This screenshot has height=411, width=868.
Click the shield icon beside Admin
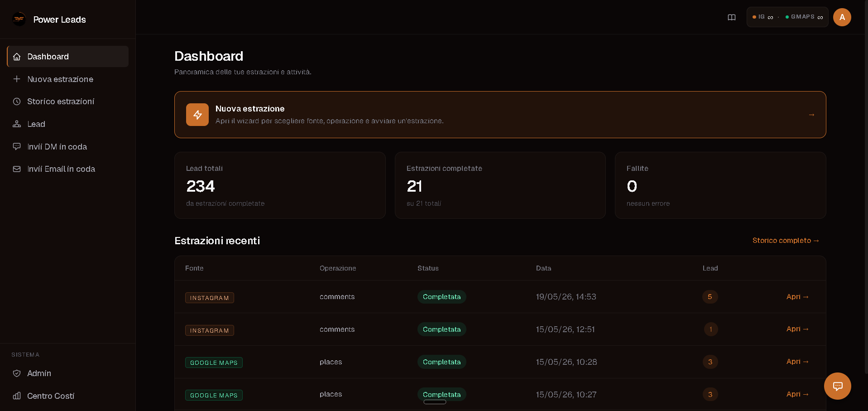click(17, 373)
